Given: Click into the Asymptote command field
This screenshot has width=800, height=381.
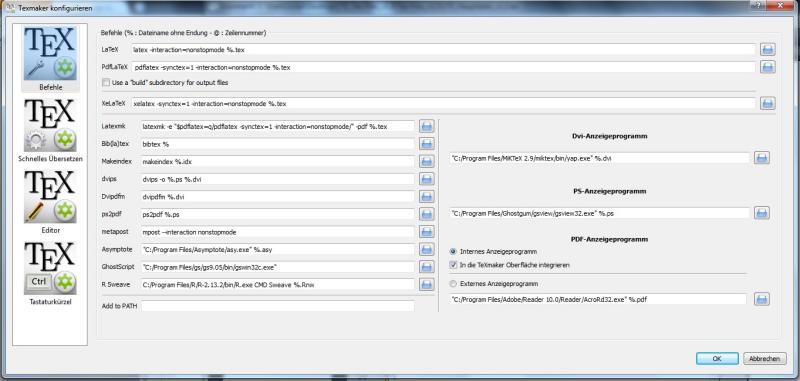Looking at the screenshot, I should point(278,249).
